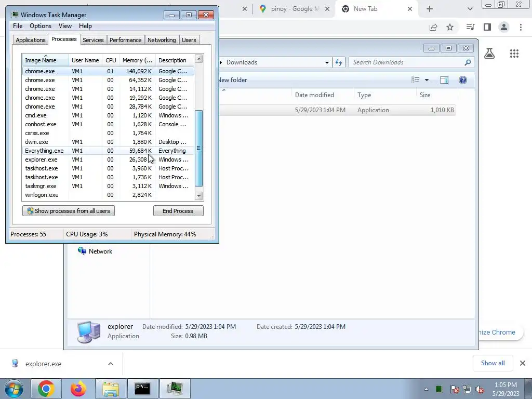Image resolution: width=532 pixels, height=399 pixels.
Task: Switch to Performance tab
Action: 125,40
